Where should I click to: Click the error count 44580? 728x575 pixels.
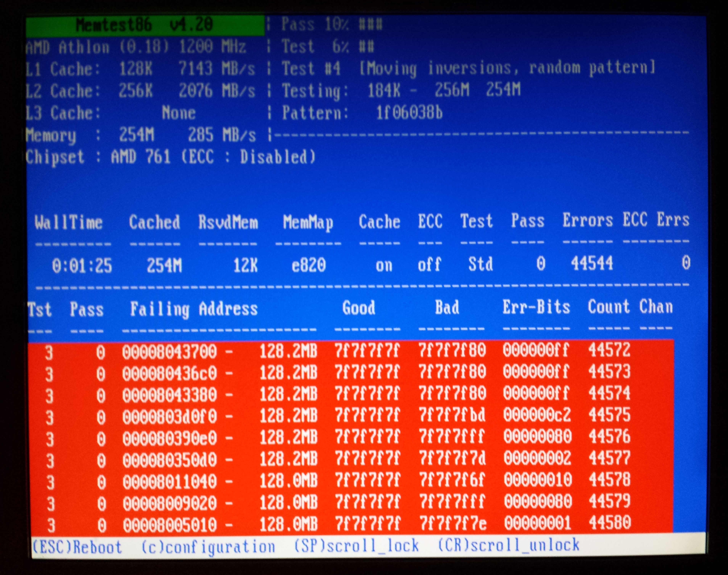click(x=610, y=523)
